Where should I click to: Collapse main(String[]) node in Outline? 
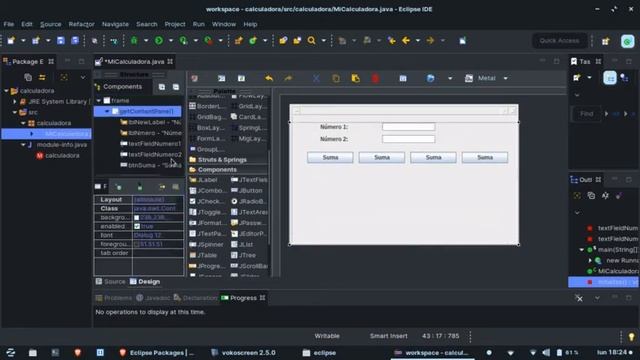(582, 249)
